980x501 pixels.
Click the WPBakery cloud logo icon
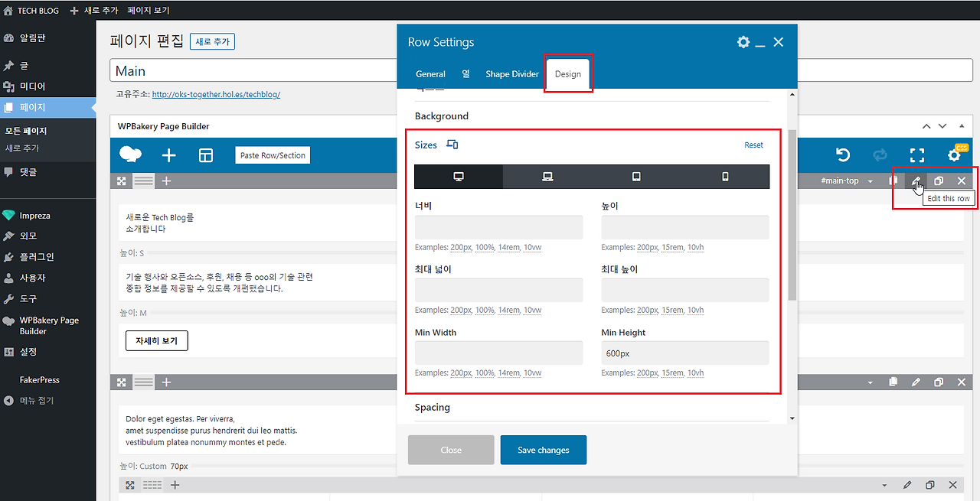point(131,155)
